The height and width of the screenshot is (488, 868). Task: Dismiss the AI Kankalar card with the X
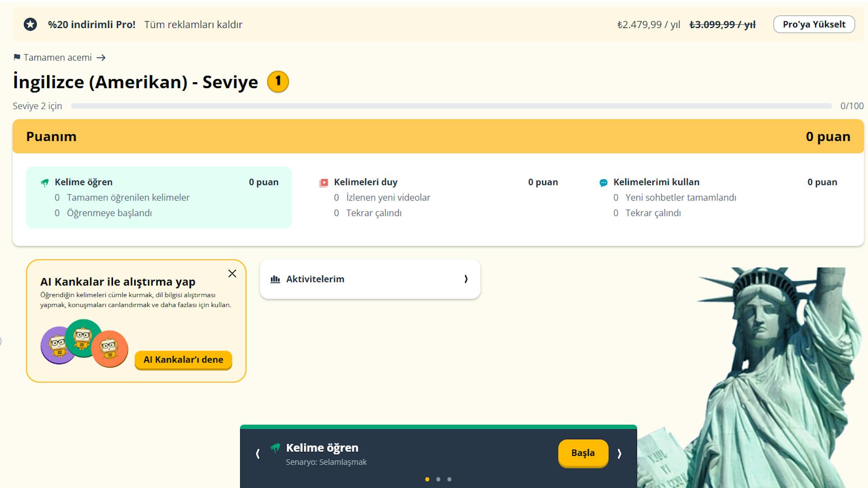232,273
